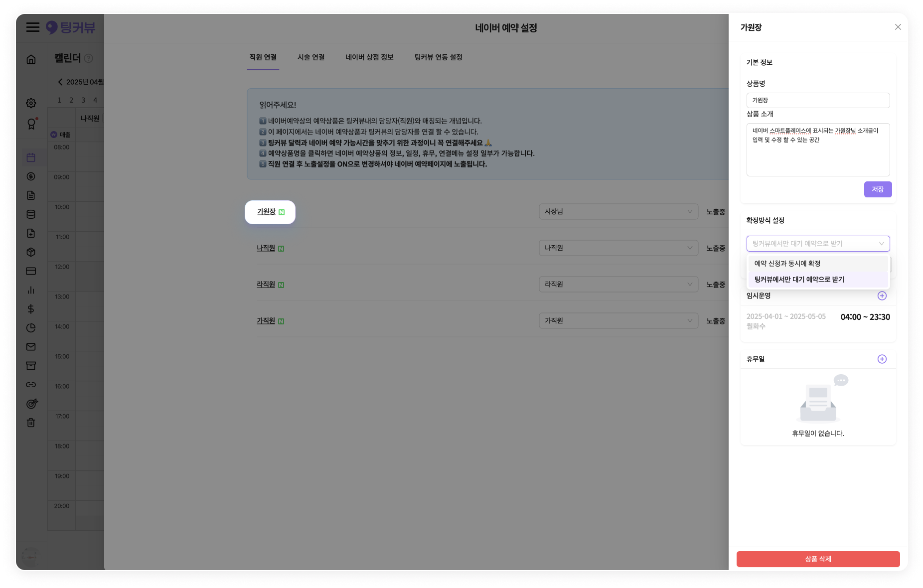Switch to 직원 연결 tab
The height and width of the screenshot is (588, 923).
coord(263,57)
